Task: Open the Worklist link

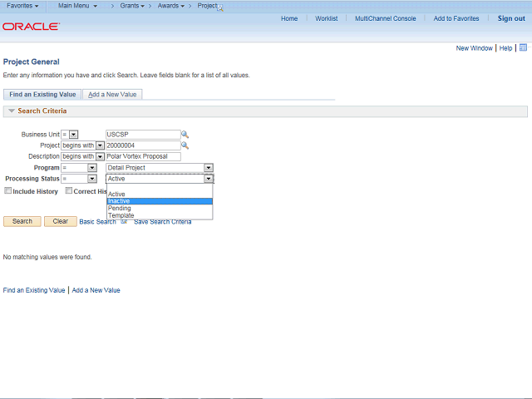Action: coord(327,18)
